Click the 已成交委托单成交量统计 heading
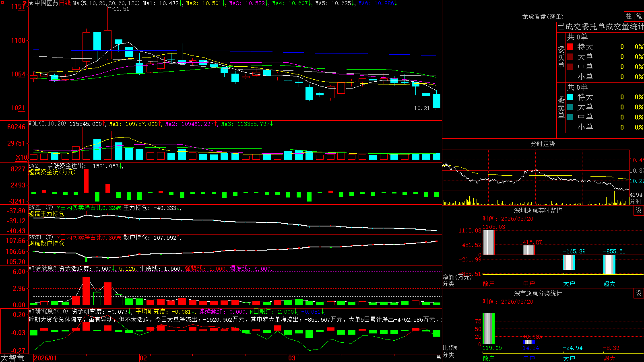 [x=601, y=27]
